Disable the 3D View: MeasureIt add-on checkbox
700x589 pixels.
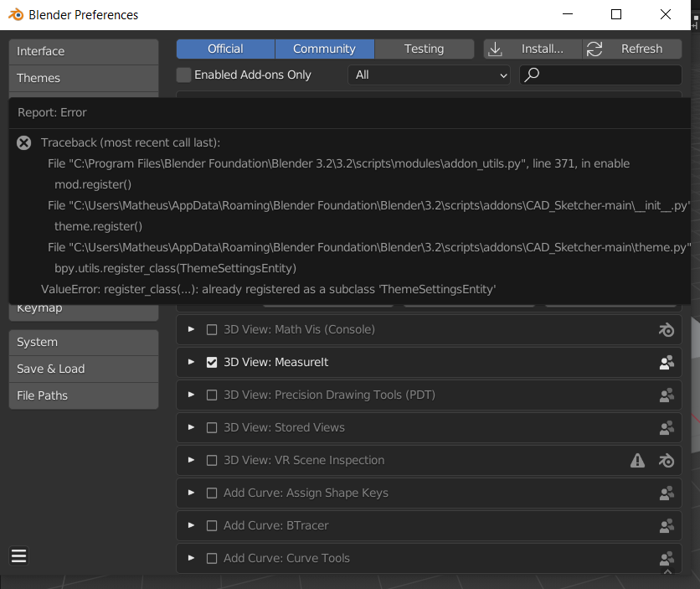(212, 362)
